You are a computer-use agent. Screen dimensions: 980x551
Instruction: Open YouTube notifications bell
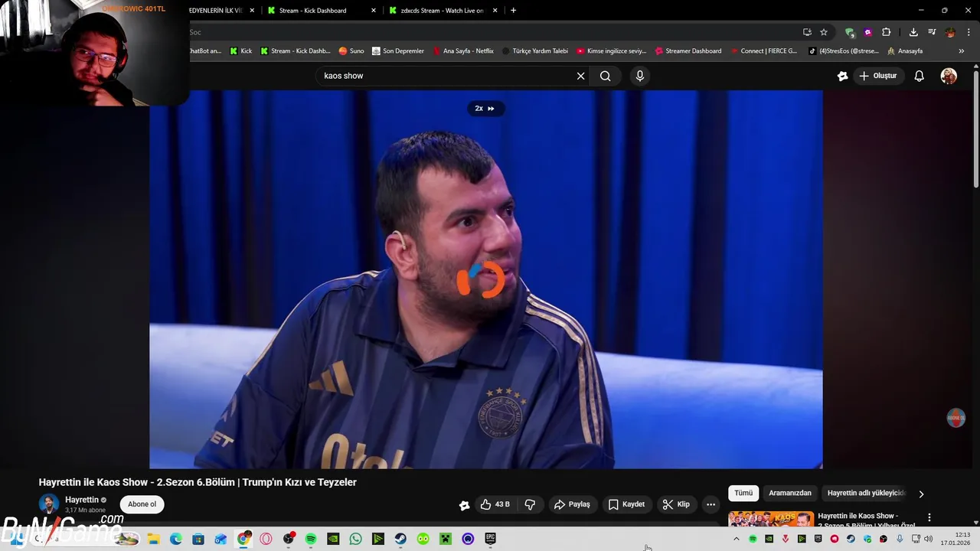click(x=919, y=76)
